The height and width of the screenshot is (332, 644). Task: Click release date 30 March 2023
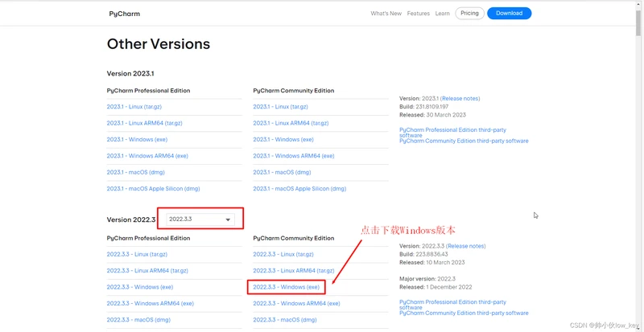click(x=444, y=115)
